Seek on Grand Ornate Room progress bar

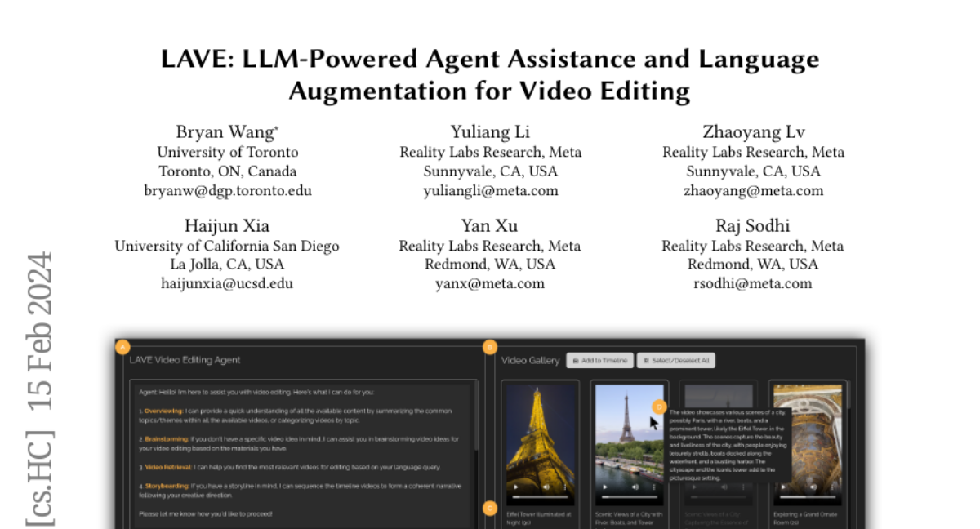click(807, 496)
